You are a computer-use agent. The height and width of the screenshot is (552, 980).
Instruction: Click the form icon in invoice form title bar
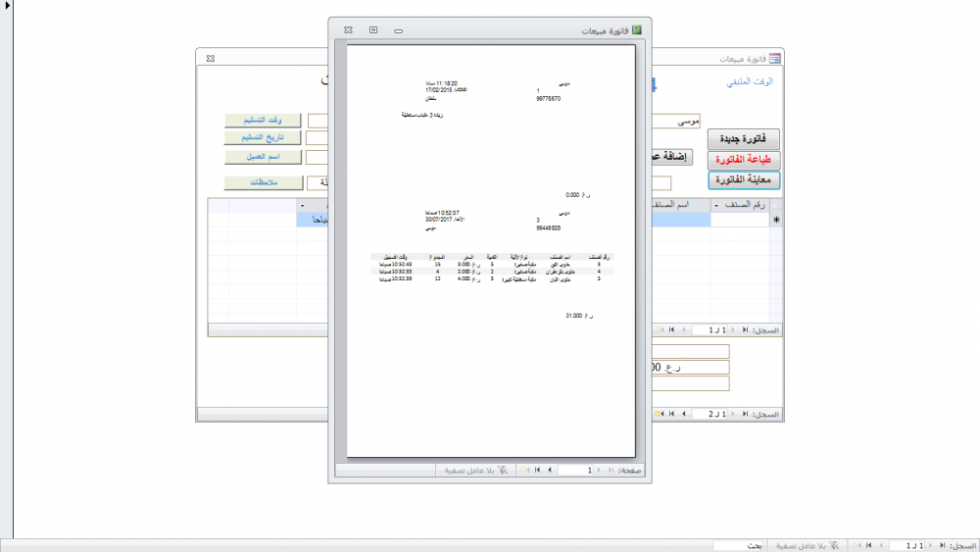[x=775, y=59]
